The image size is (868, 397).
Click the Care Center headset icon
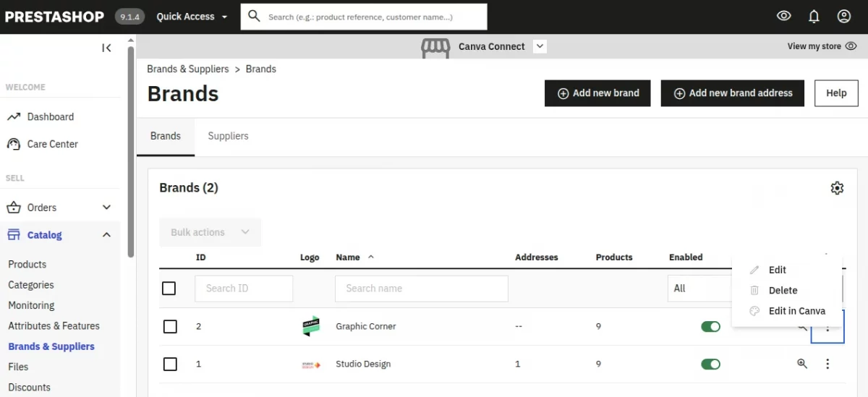[14, 144]
